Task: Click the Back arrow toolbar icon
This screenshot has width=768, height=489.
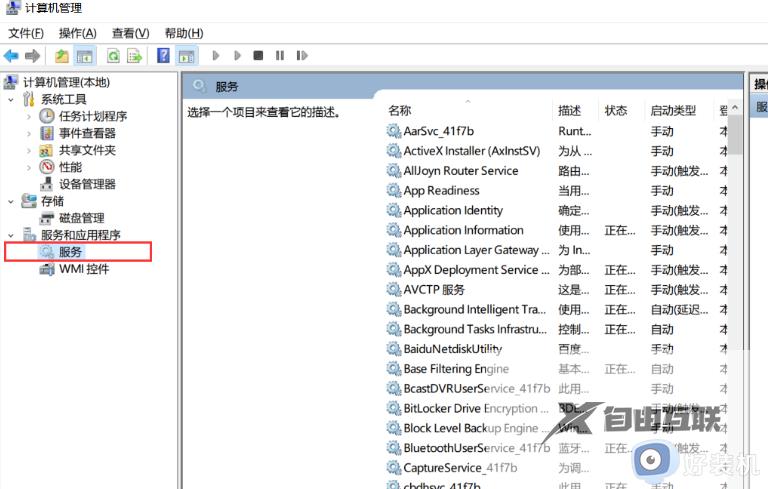Action: point(11,56)
